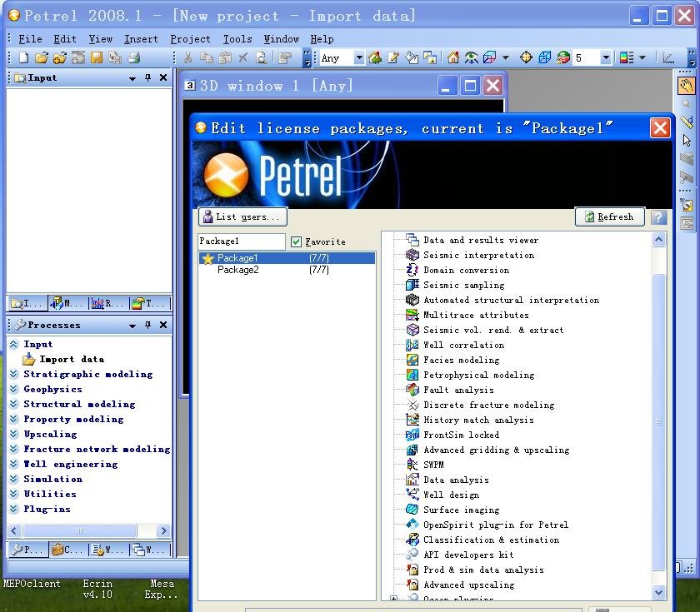Select Petrophysical modeling in module list
The width and height of the screenshot is (700, 612).
click(x=478, y=376)
